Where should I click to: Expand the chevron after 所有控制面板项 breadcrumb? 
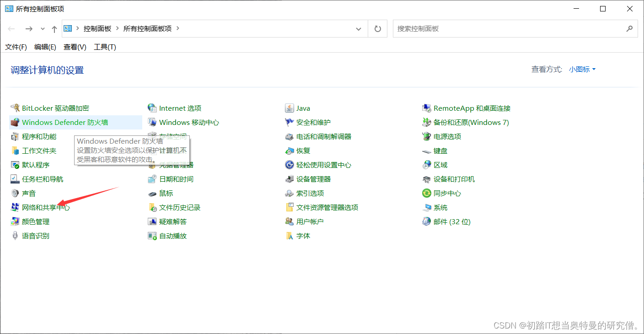coord(178,28)
